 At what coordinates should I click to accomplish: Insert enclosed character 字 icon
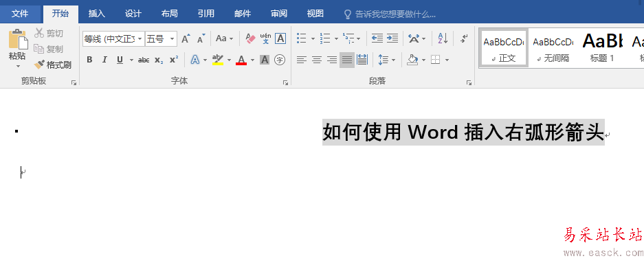tap(280, 60)
